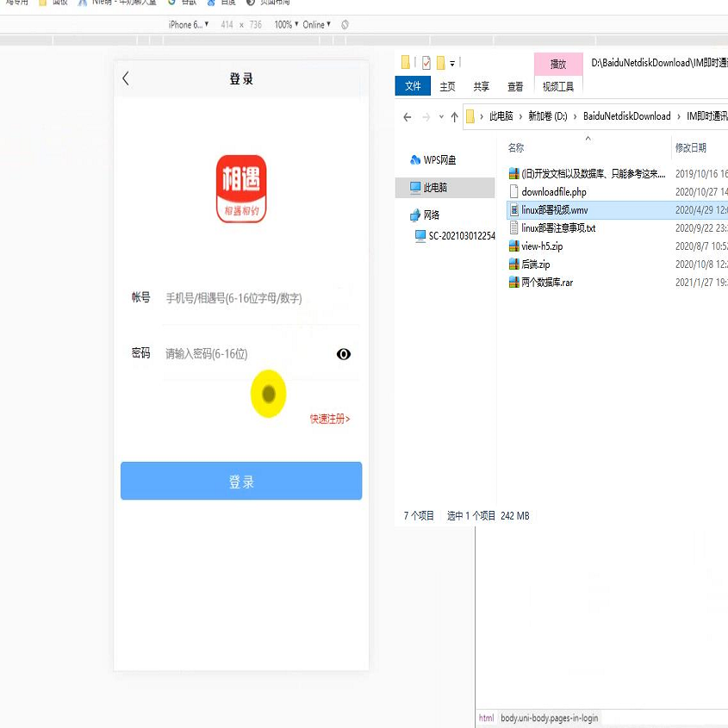Select the 后端.zip archive file
The height and width of the screenshot is (728, 728).
pos(535,264)
